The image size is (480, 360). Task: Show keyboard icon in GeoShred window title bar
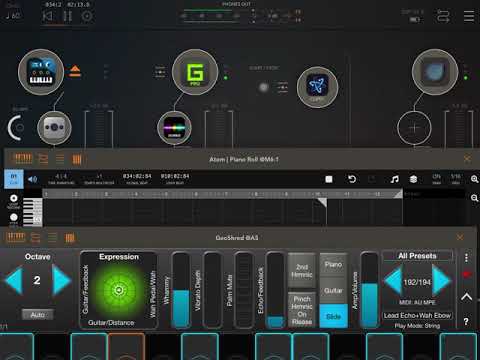click(x=15, y=237)
